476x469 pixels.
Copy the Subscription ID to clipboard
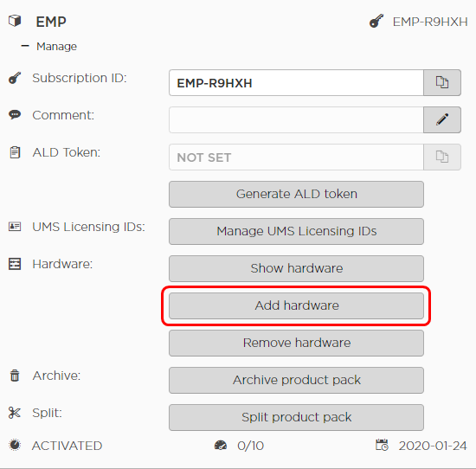(x=442, y=82)
